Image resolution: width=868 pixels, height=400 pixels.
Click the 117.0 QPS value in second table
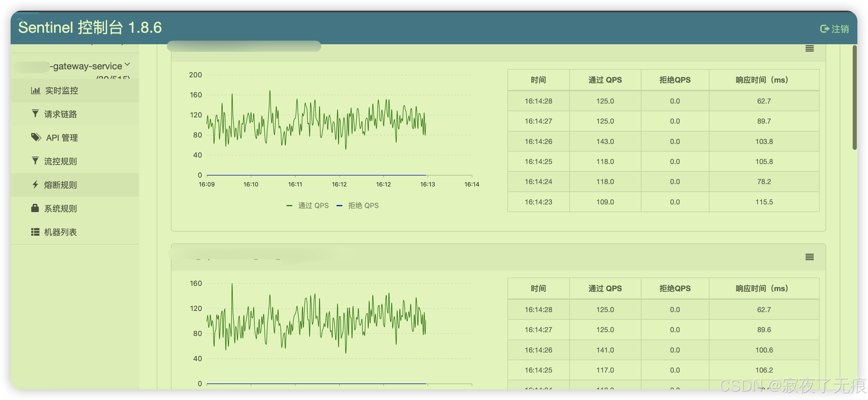tap(605, 370)
